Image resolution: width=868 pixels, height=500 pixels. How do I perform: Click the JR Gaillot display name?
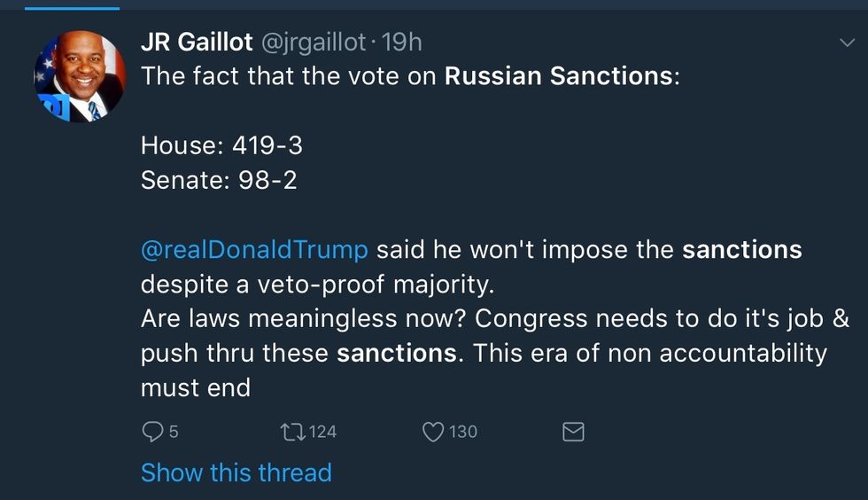coord(196,42)
